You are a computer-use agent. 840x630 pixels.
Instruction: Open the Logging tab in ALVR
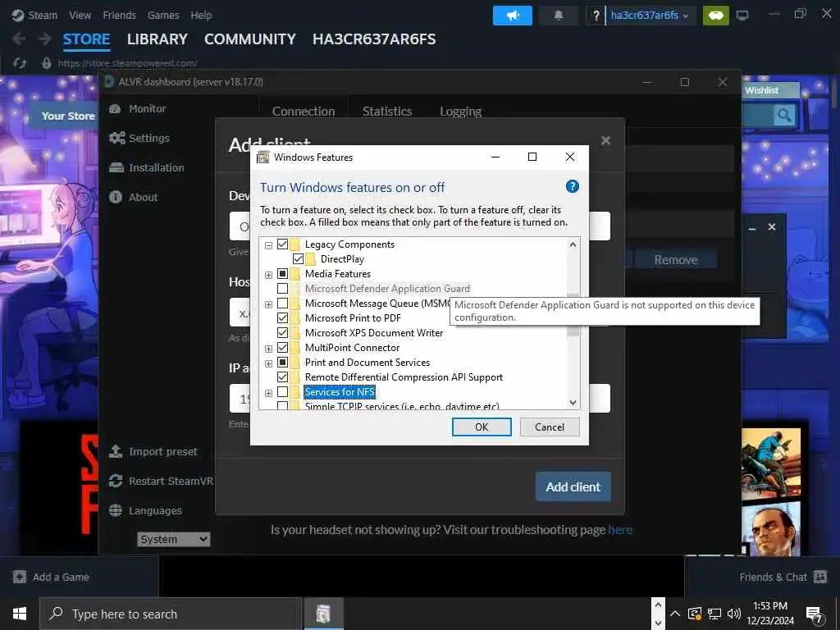click(461, 112)
